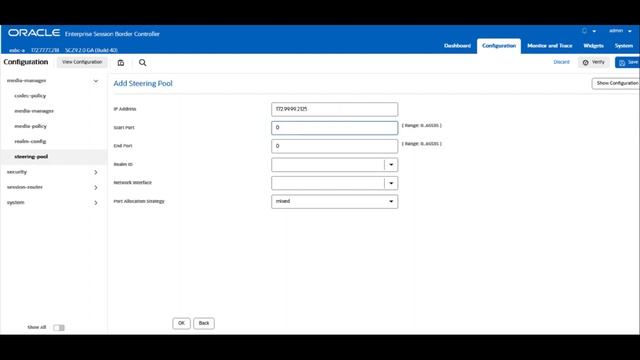Click the notification bell icon
This screenshot has width=640, height=360.
click(584, 31)
